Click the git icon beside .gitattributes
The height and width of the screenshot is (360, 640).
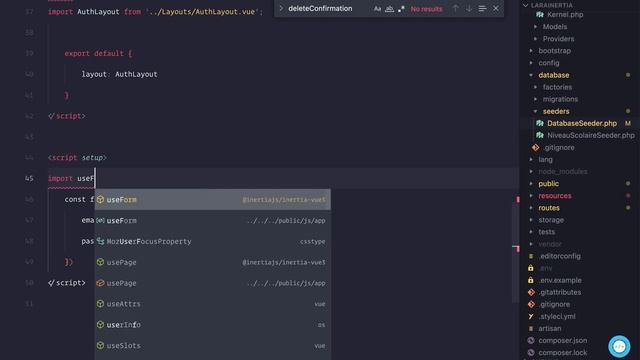(531, 292)
